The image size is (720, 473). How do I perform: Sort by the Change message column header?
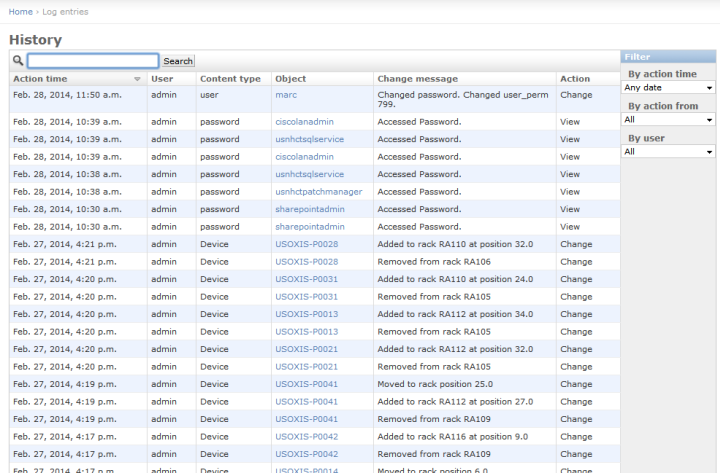click(418, 79)
